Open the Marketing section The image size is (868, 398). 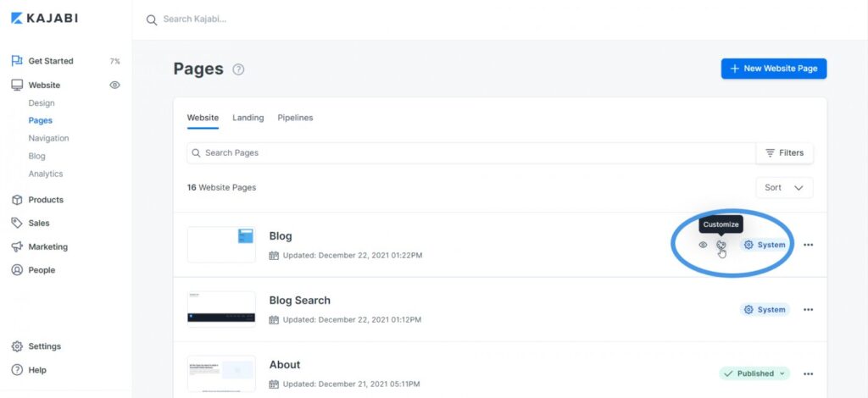(x=48, y=246)
